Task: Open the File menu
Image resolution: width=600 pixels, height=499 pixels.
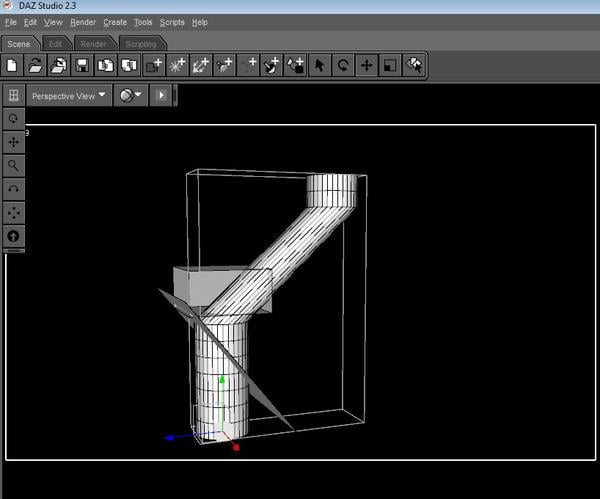Action: tap(11, 23)
